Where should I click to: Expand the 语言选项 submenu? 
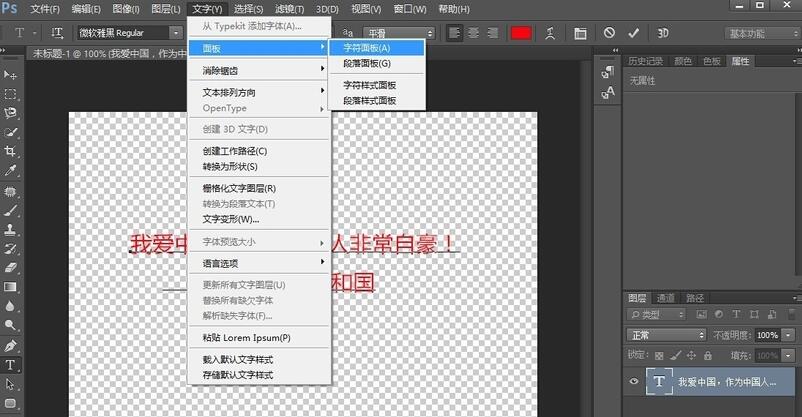(260, 263)
